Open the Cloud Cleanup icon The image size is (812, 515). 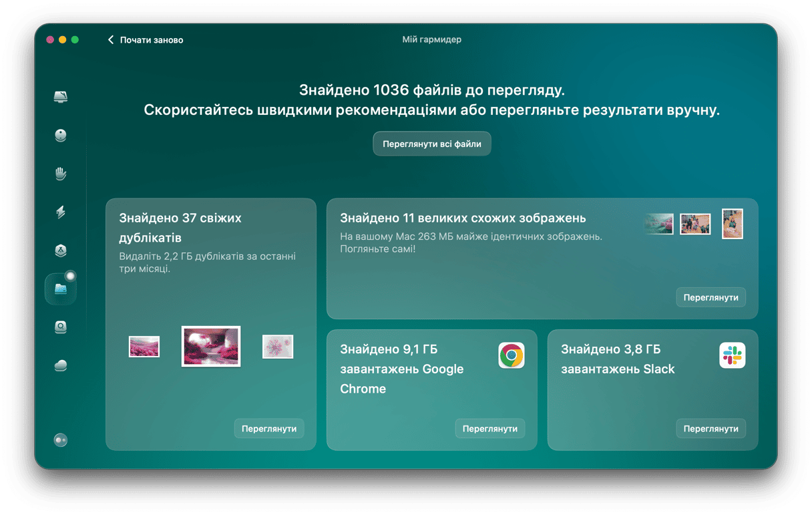pyautogui.click(x=61, y=365)
